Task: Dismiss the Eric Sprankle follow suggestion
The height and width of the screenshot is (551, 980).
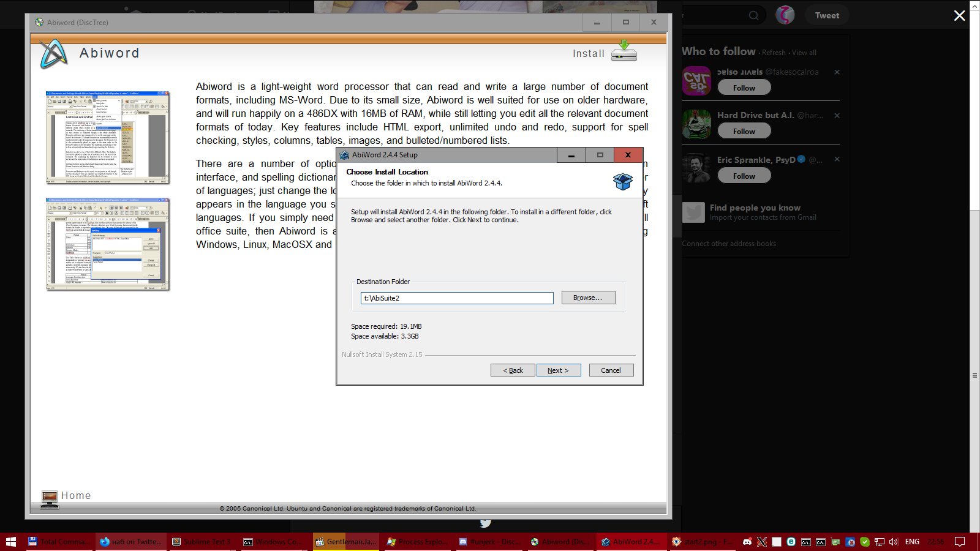Action: pos(837,159)
